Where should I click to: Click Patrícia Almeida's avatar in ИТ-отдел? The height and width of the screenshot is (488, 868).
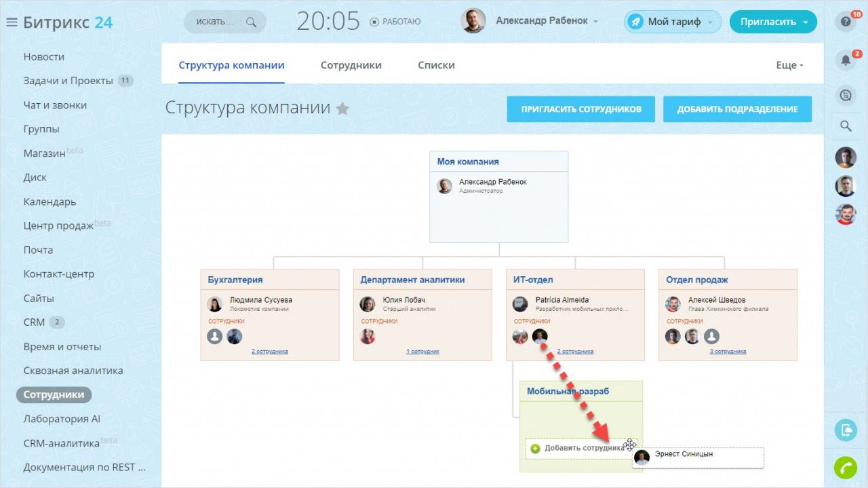point(520,304)
